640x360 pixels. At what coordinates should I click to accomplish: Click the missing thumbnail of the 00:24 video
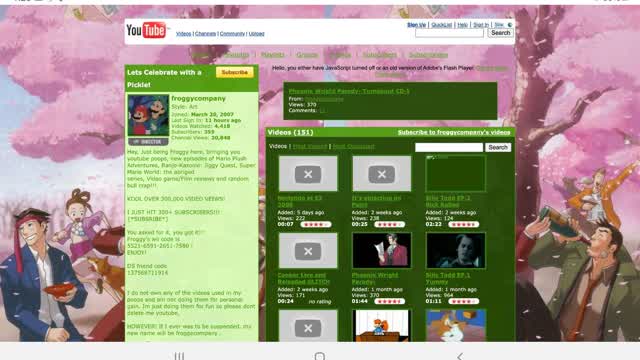(x=308, y=251)
